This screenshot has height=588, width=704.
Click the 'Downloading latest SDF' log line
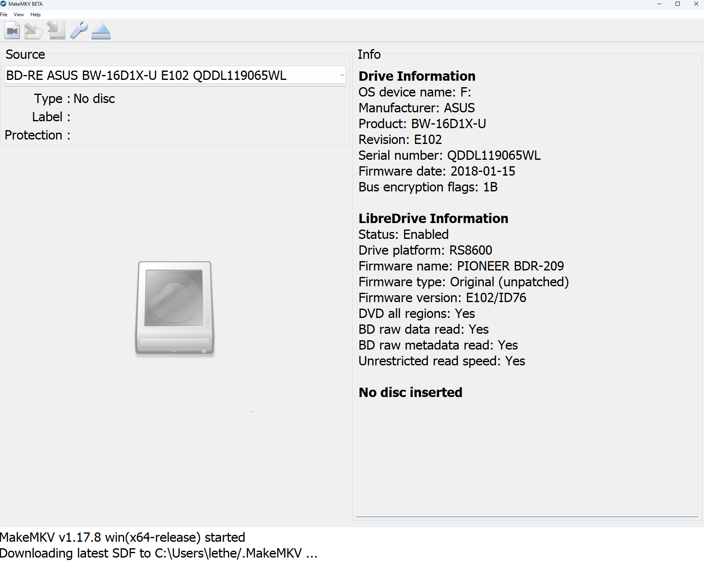point(159,553)
